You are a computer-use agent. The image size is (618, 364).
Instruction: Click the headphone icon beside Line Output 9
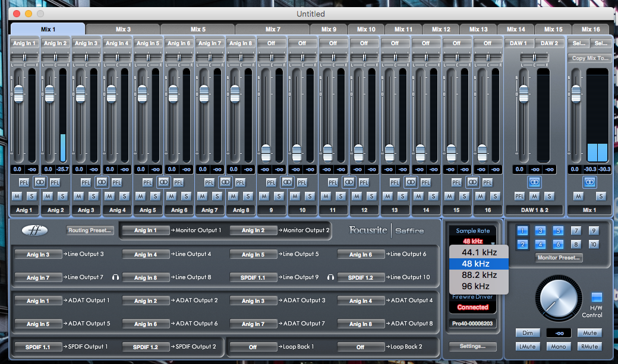331,277
